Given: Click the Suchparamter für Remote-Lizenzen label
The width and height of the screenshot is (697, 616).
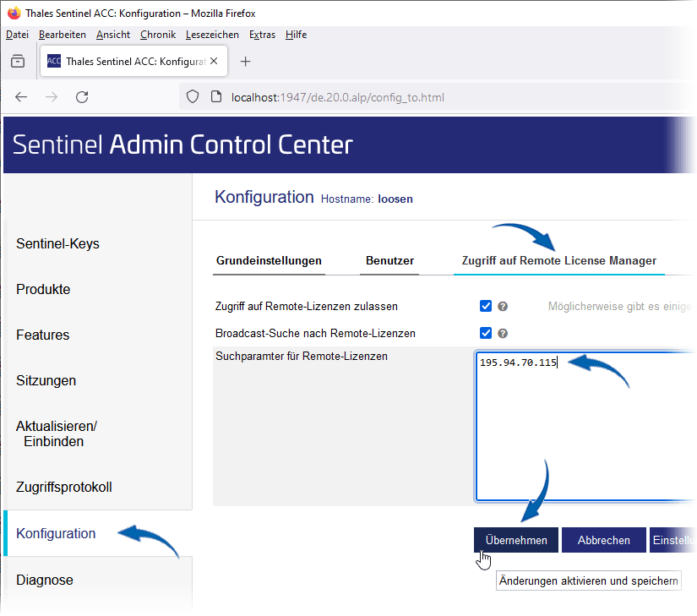Looking at the screenshot, I should (302, 356).
